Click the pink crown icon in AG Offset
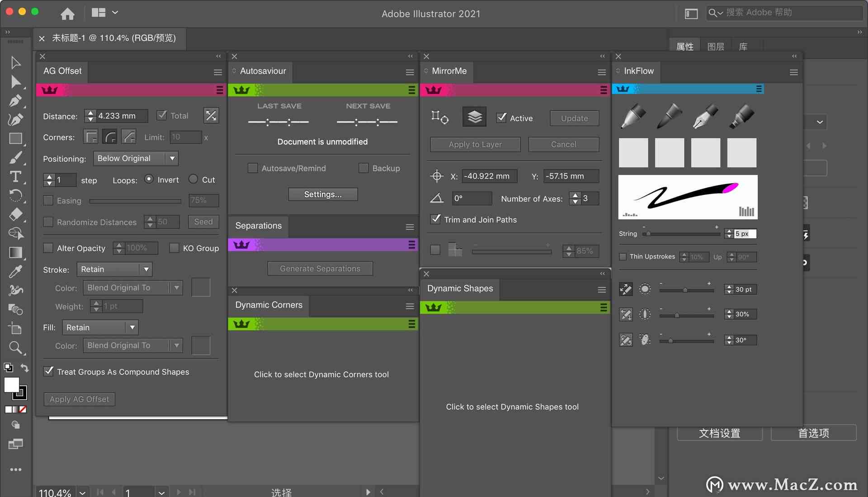Screen dimensions: 868x497 click(x=50, y=90)
